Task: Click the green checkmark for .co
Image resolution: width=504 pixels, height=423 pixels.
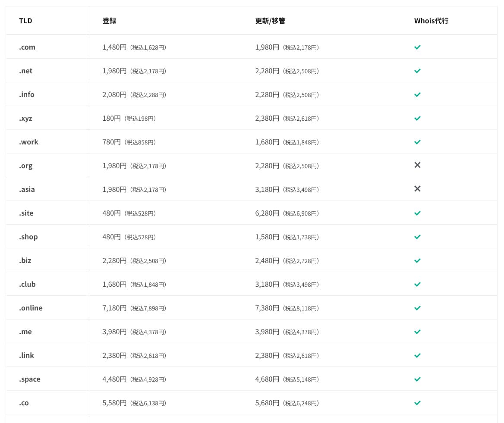Action: tap(417, 403)
